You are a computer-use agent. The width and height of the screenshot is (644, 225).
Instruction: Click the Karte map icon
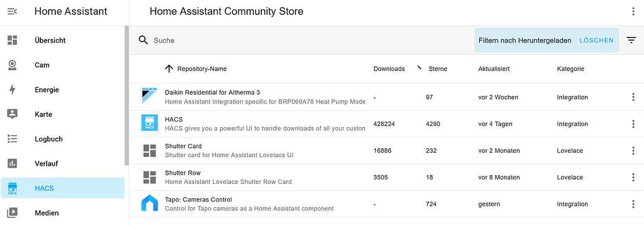click(12, 114)
